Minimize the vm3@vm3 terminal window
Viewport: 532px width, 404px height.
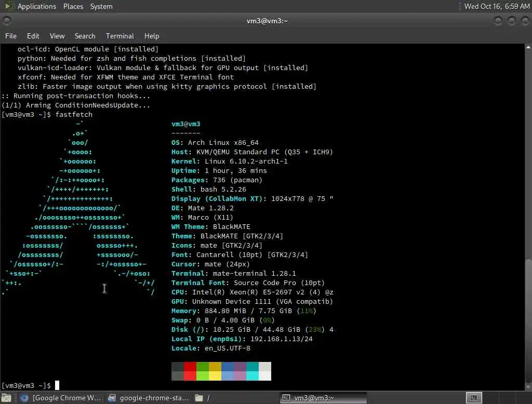pos(498,21)
